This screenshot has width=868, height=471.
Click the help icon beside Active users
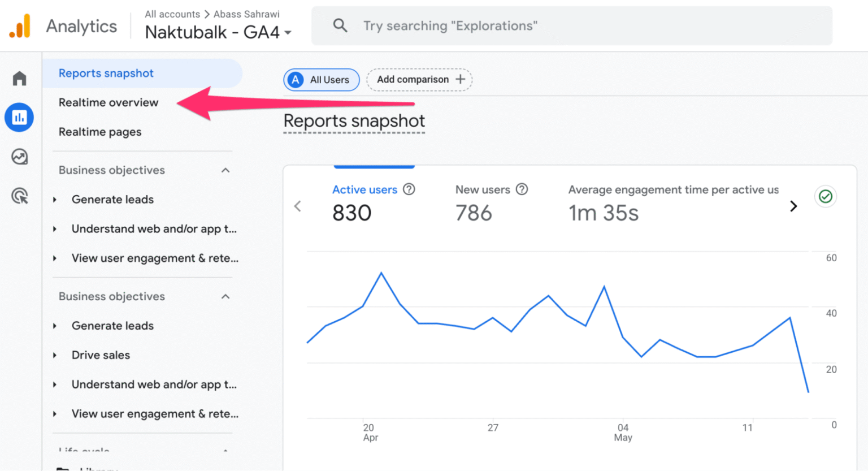(409, 189)
